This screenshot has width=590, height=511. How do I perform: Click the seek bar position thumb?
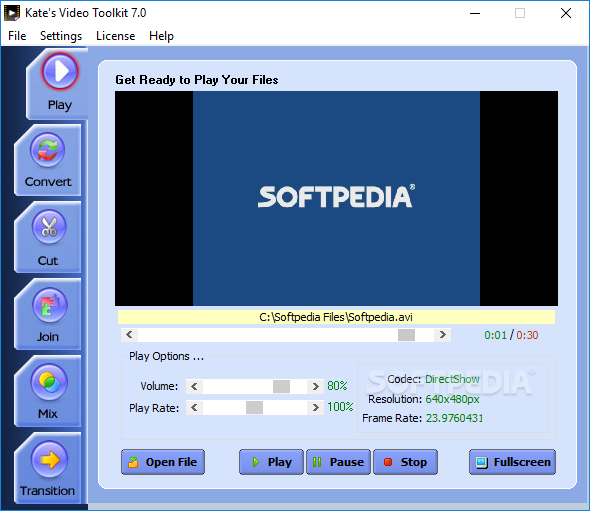point(406,335)
